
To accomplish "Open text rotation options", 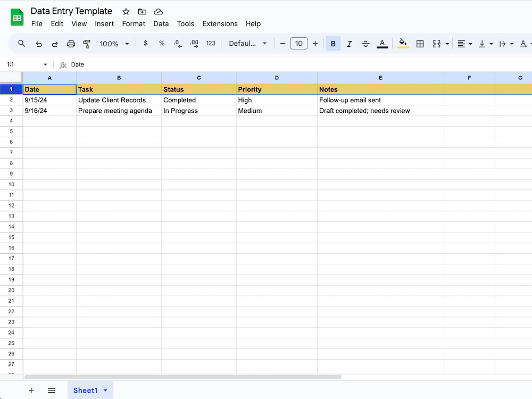I will [525, 44].
